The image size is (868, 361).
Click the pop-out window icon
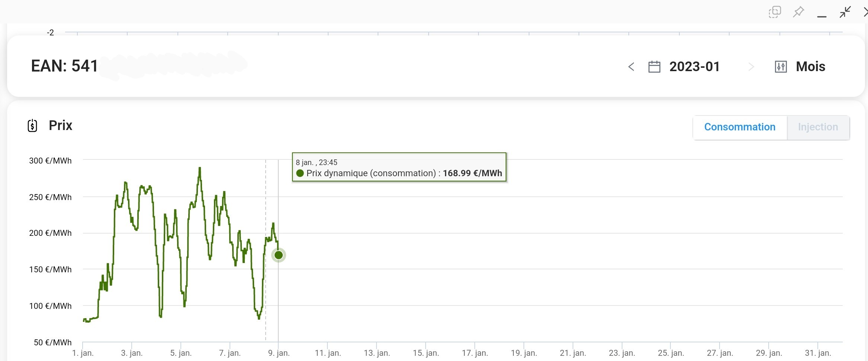775,12
